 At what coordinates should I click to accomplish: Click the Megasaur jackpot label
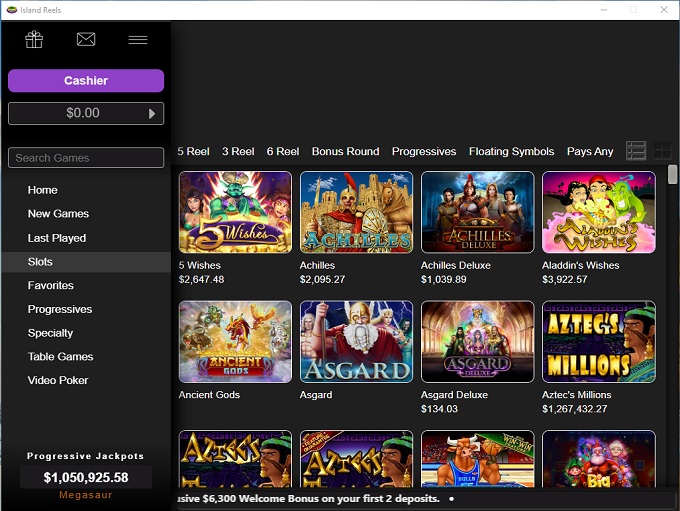point(86,495)
